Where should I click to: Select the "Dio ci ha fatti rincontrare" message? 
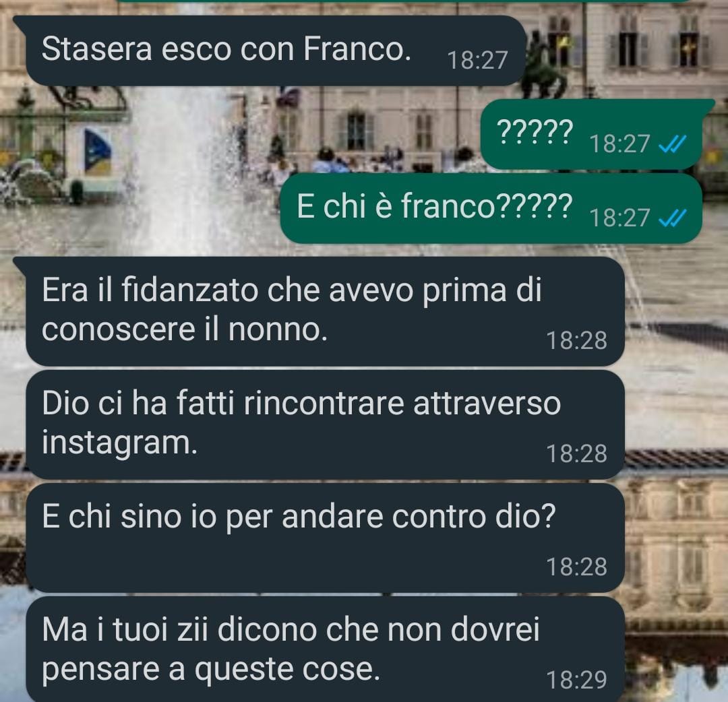click(325, 424)
